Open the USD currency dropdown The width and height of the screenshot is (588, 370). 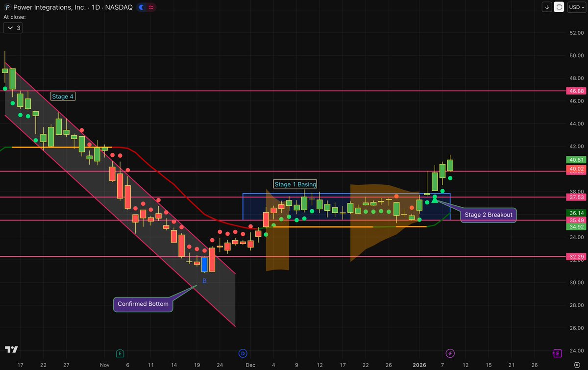576,7
